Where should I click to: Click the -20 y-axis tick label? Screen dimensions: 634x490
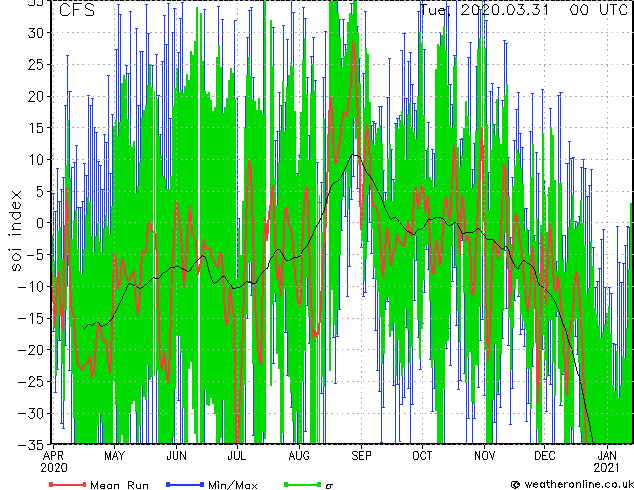32,350
